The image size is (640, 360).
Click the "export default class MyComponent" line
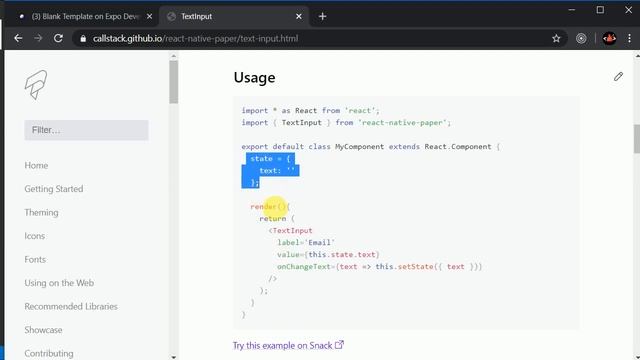click(x=371, y=147)
